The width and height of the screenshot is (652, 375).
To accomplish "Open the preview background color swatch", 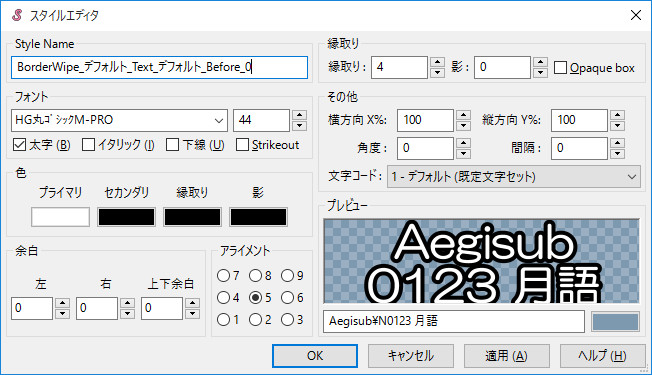I will [615, 322].
